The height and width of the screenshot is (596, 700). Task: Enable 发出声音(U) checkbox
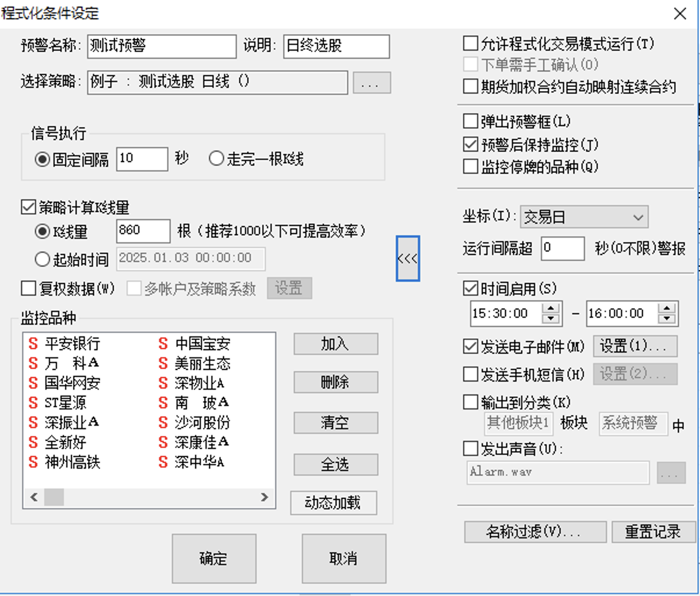(x=471, y=448)
